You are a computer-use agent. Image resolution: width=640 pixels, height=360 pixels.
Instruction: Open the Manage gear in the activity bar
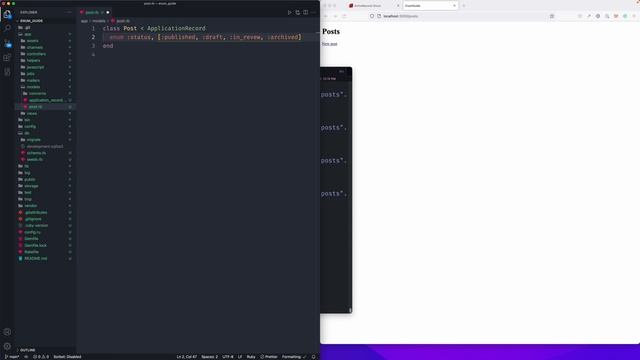[7, 346]
